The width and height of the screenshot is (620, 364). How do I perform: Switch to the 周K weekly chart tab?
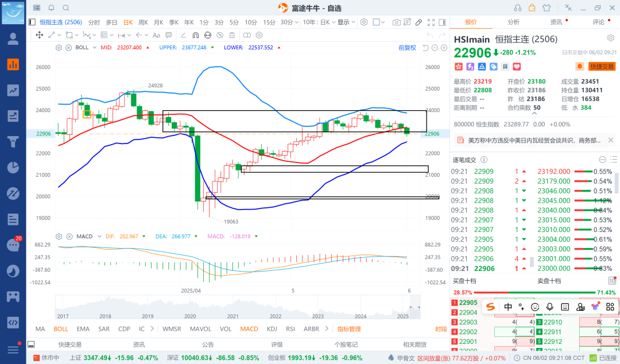pos(143,22)
